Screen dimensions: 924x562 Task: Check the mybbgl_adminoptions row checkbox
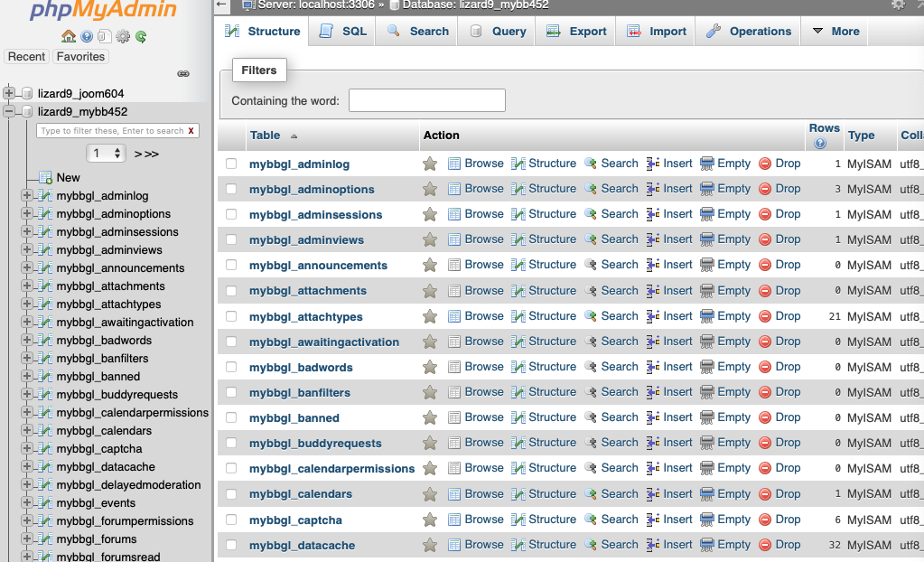point(231,189)
